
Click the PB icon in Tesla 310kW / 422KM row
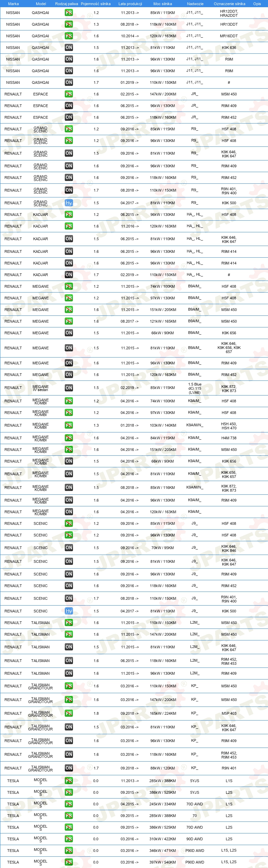point(69,839)
